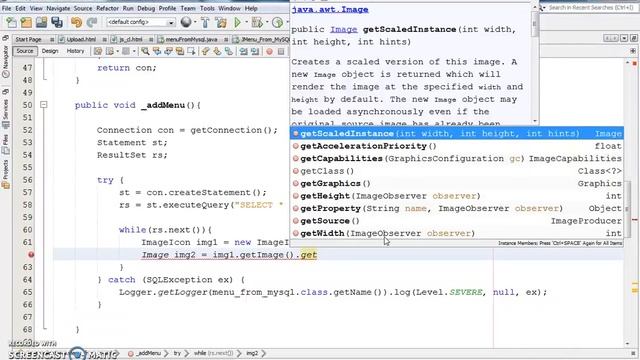Select getSource() completion item
The width and height of the screenshot is (640, 360).
pos(457,221)
